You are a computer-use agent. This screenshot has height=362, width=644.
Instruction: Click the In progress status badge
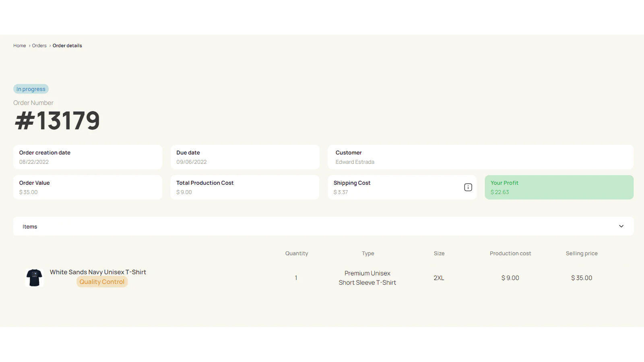click(x=31, y=89)
